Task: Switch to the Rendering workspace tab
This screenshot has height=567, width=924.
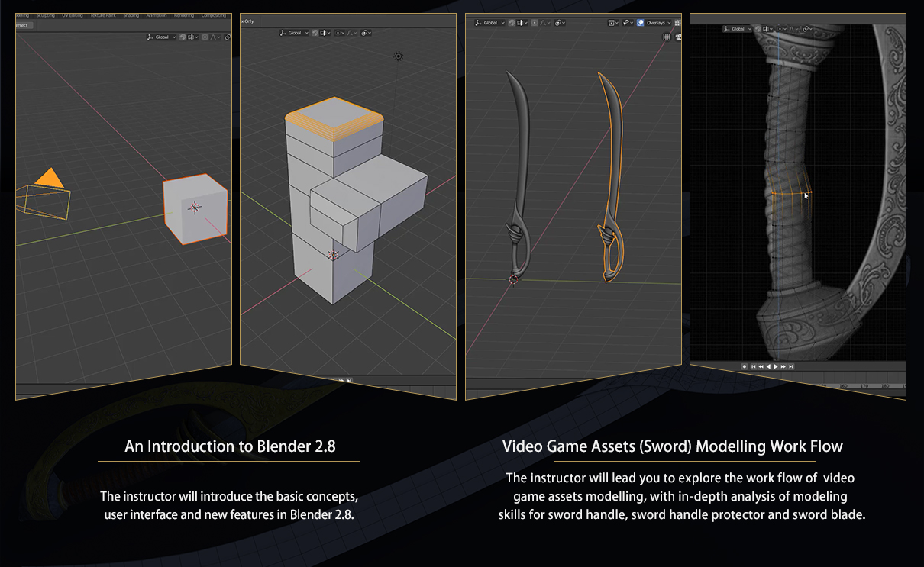Action: [184, 15]
